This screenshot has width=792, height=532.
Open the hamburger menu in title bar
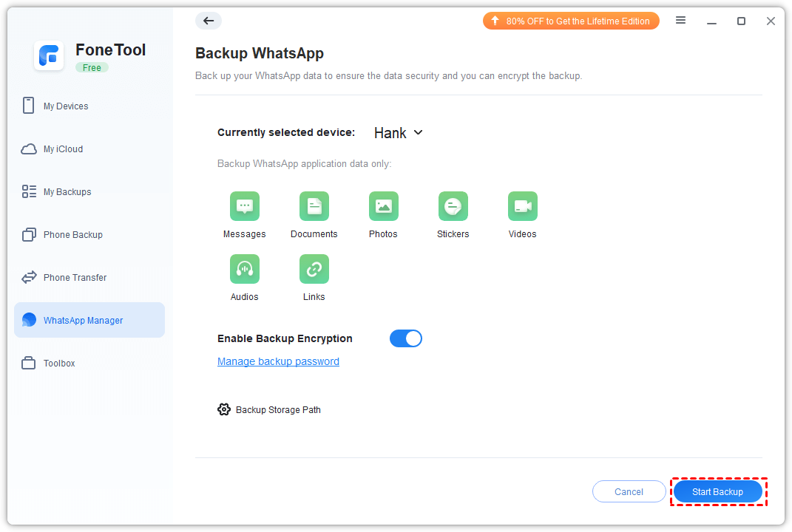680,21
